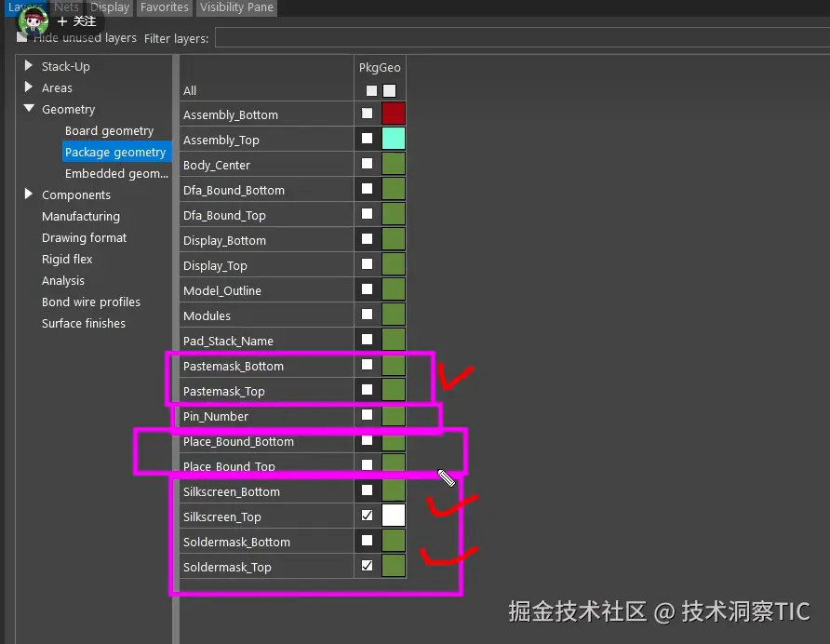Image resolution: width=830 pixels, height=644 pixels.
Task: Expand the Stack-Up tree node
Action: (29, 66)
